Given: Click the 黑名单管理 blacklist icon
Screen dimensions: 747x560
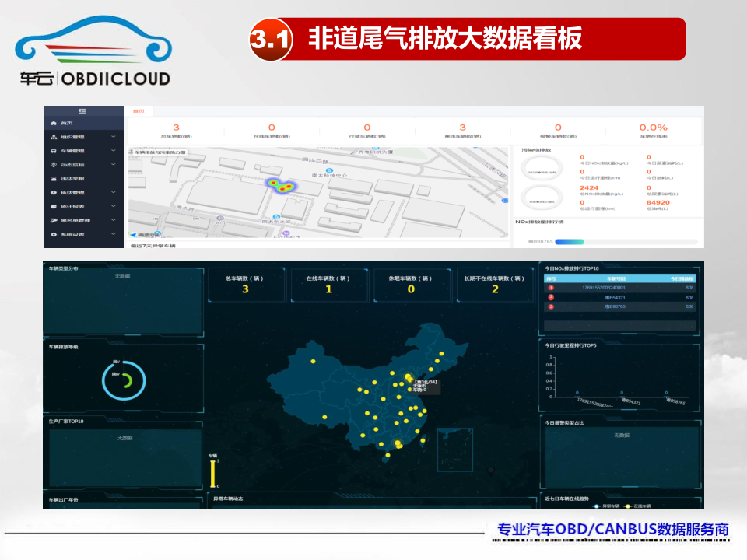Looking at the screenshot, I should click(54, 220).
